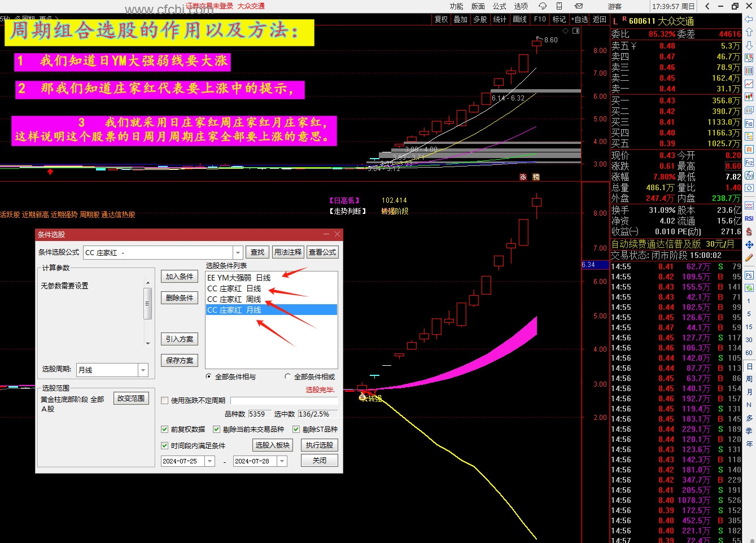The width and height of the screenshot is (756, 543).
Task: Click the circle icon in right sidebar
Action: (x=749, y=188)
